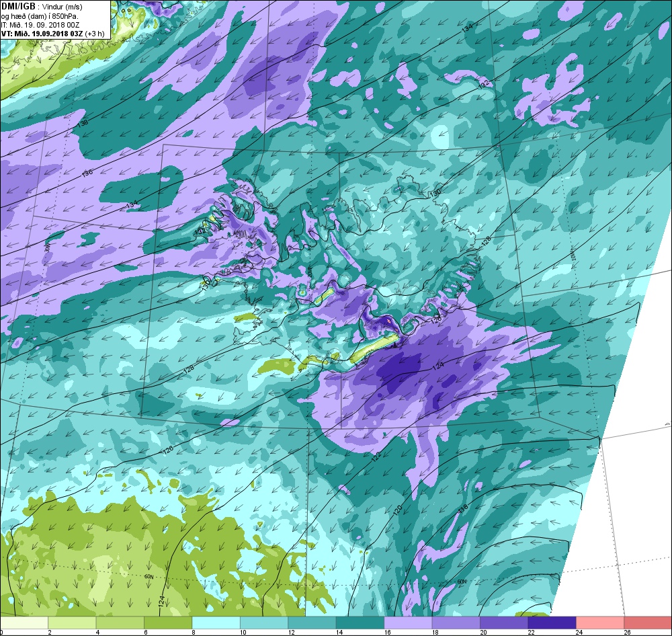
Task: Click the legend scale value '8'
Action: tap(194, 632)
